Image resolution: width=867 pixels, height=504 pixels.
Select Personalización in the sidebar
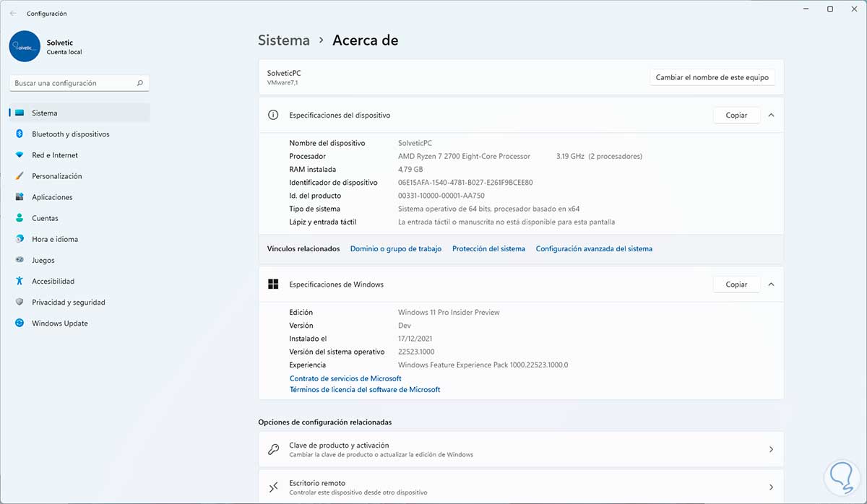coord(79,176)
